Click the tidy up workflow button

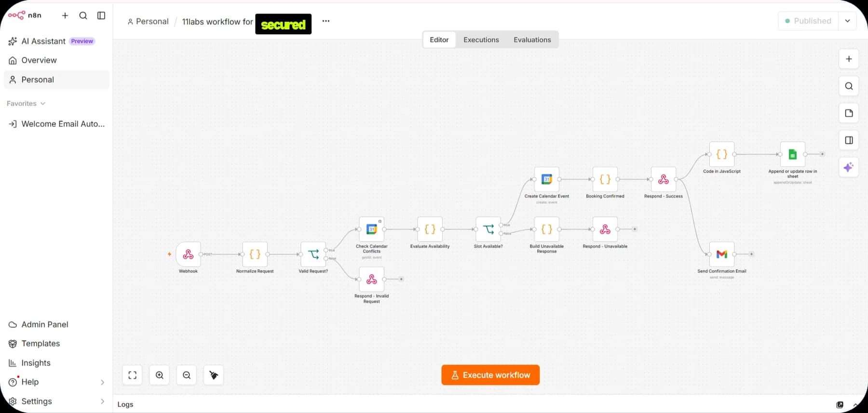click(214, 375)
